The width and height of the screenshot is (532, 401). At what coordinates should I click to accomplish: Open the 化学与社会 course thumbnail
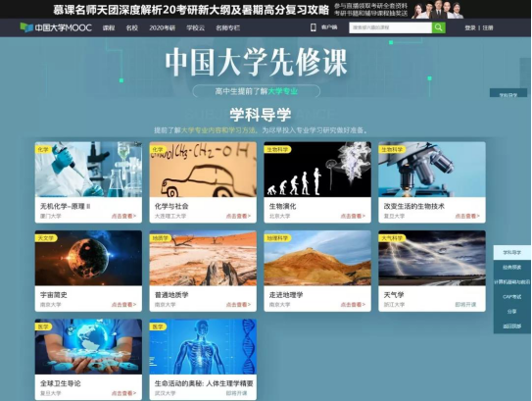coord(203,169)
